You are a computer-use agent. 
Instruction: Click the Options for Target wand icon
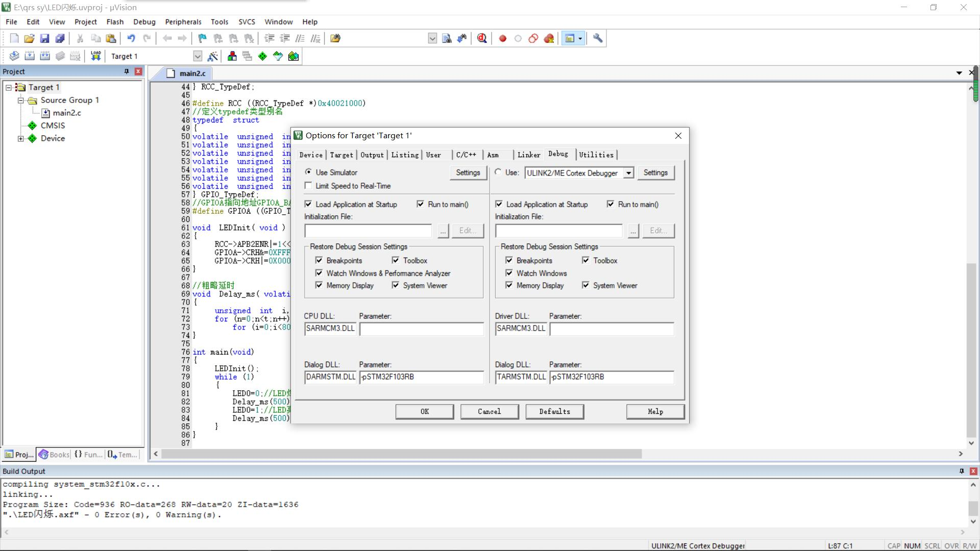[x=213, y=56]
